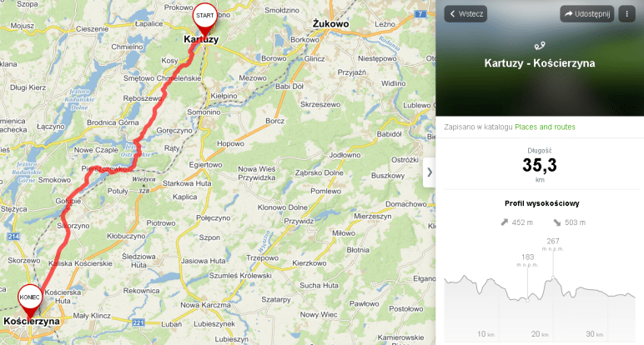Share the route with the Udostępnij button
644x345 pixels.
(587, 14)
